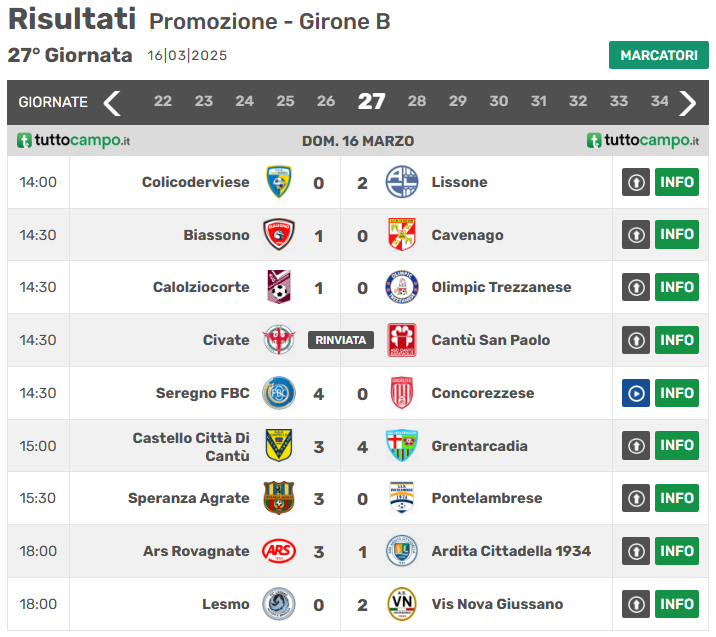Click the Ars Rovagnate ARS logo
This screenshot has width=716, height=637.
coord(278,551)
